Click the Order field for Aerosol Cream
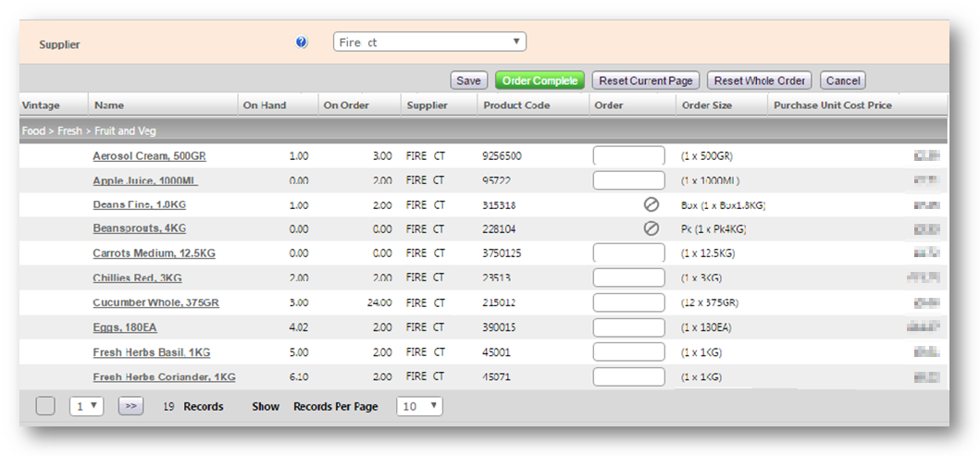The image size is (980, 456). click(628, 155)
